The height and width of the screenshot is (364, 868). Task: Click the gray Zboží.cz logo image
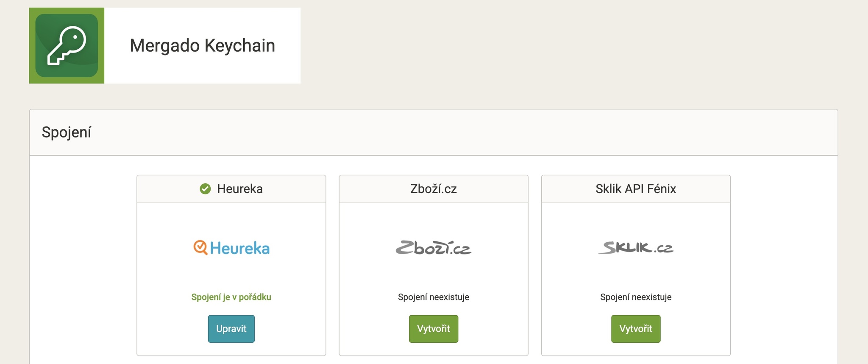tap(433, 248)
